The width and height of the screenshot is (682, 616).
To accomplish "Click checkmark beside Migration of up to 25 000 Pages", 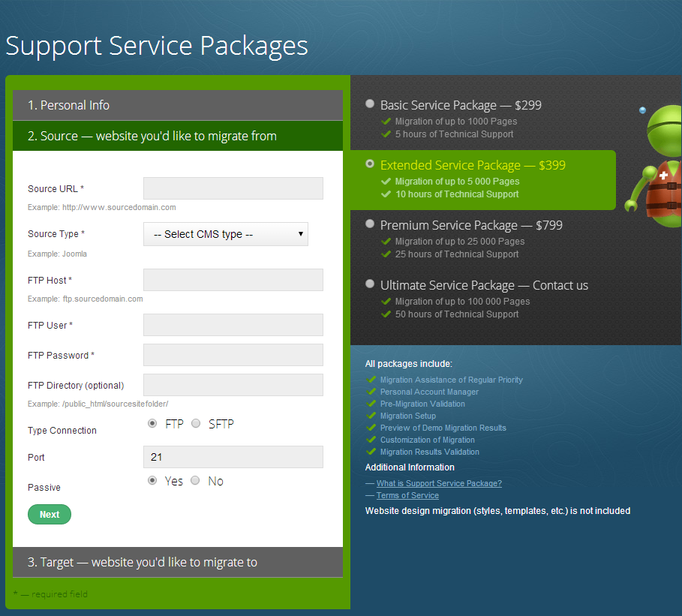I will click(386, 242).
